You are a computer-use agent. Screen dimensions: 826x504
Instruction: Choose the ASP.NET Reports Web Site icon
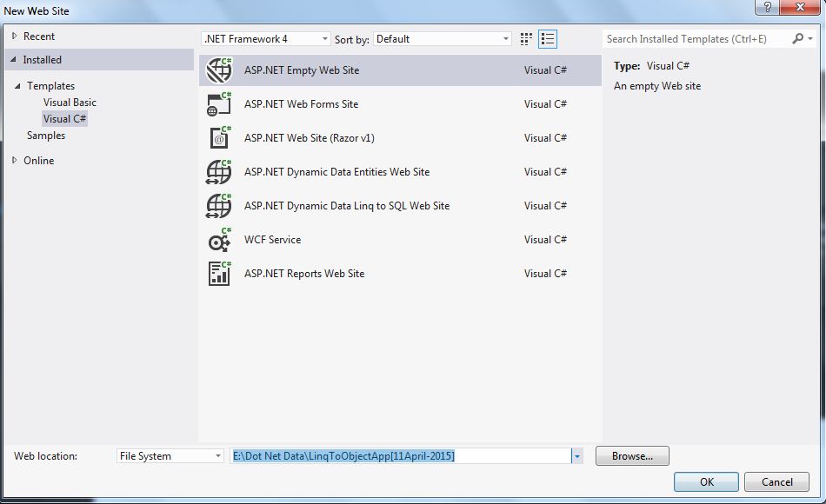pos(219,274)
